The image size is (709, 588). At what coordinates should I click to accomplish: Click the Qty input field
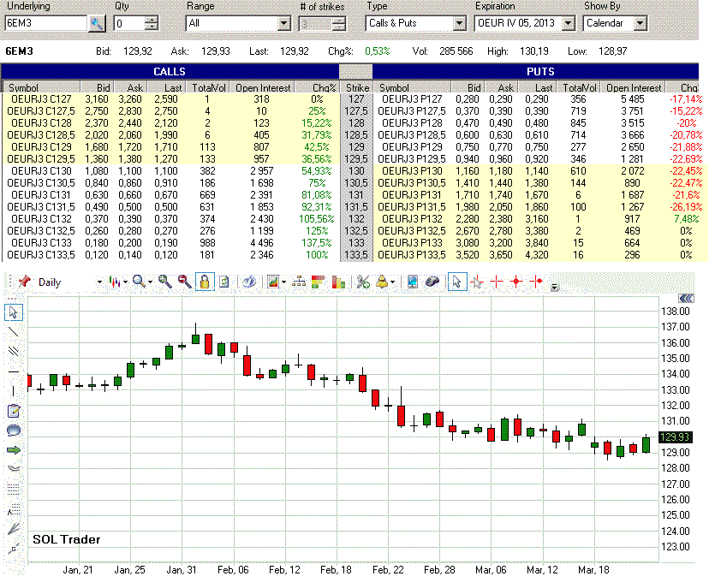pos(130,23)
